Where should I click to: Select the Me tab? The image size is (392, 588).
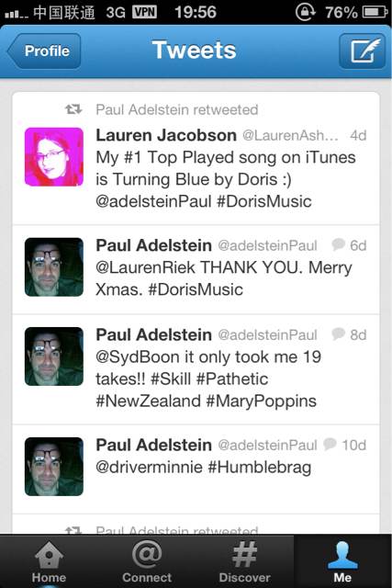(342, 561)
